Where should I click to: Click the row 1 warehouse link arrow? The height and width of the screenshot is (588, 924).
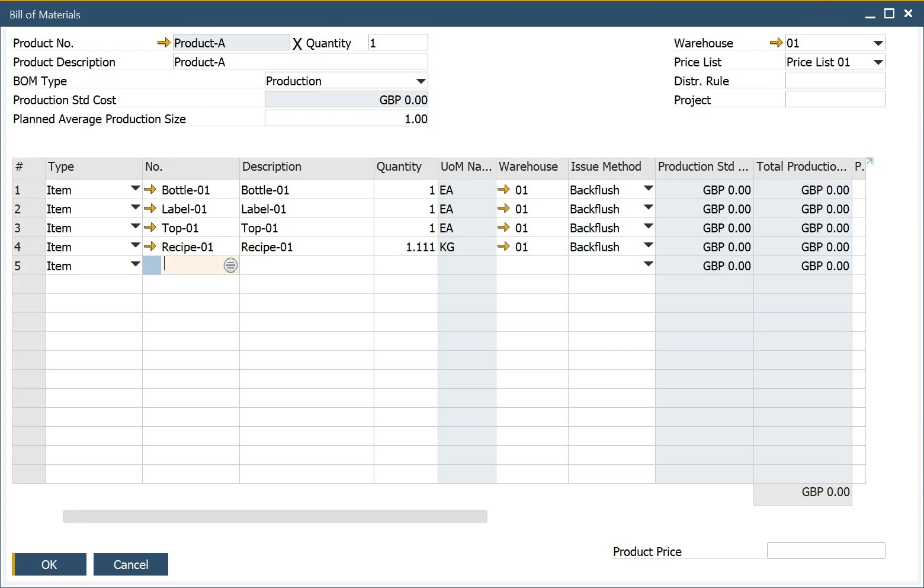coord(503,190)
